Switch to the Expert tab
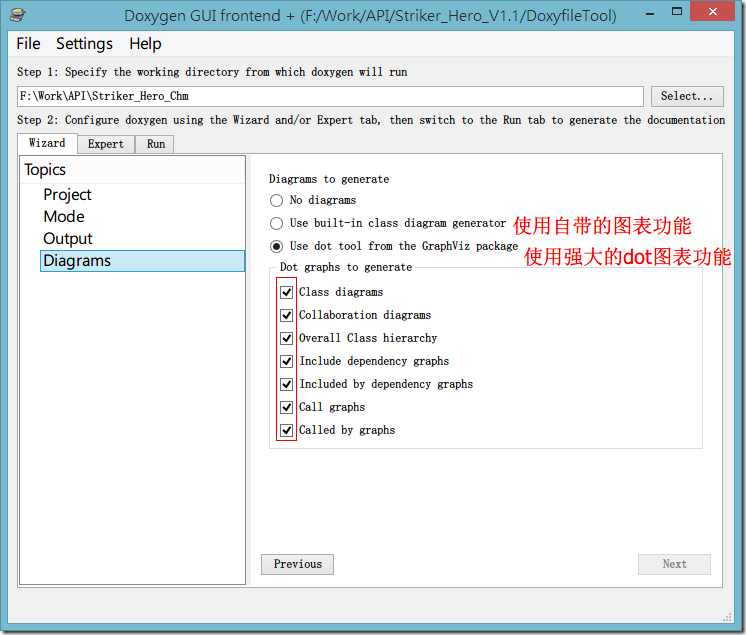 point(106,144)
